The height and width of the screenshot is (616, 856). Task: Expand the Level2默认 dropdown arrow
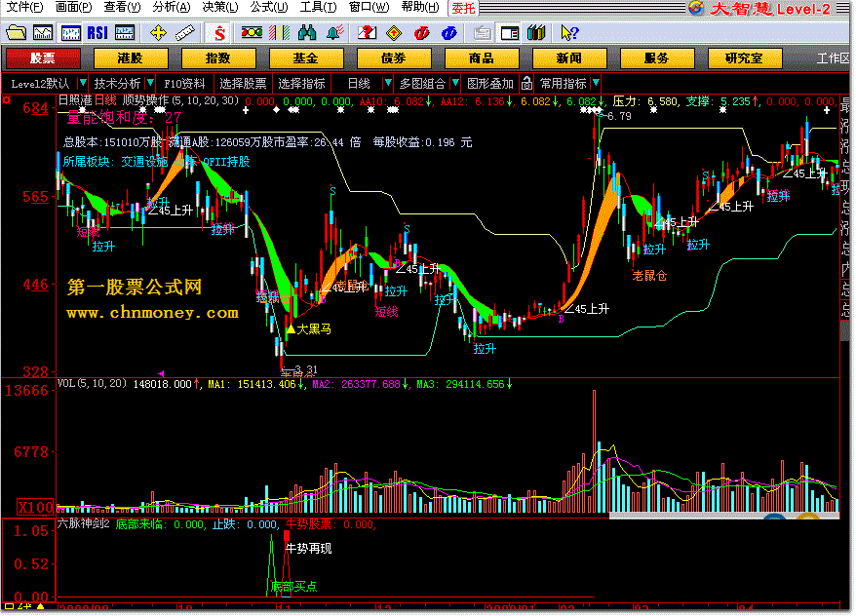(83, 84)
